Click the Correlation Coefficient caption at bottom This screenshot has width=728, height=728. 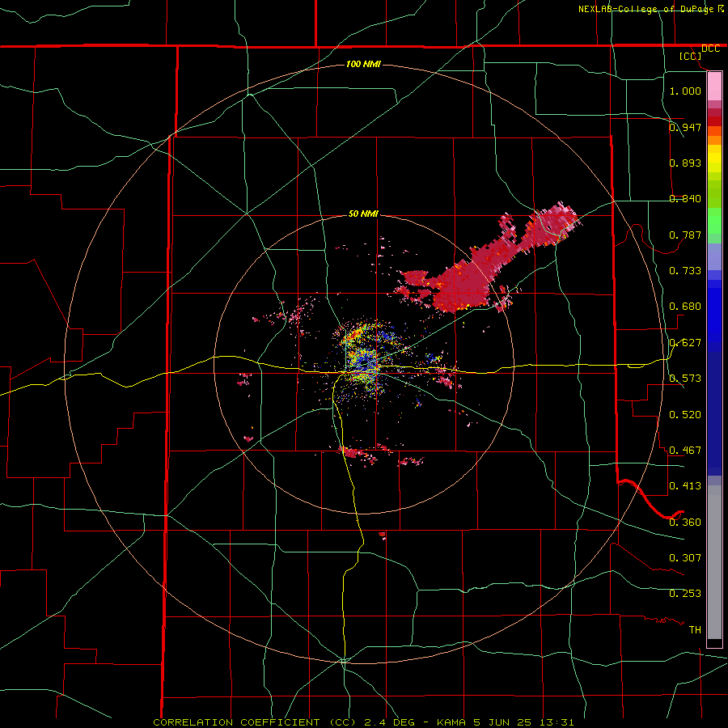[363, 722]
